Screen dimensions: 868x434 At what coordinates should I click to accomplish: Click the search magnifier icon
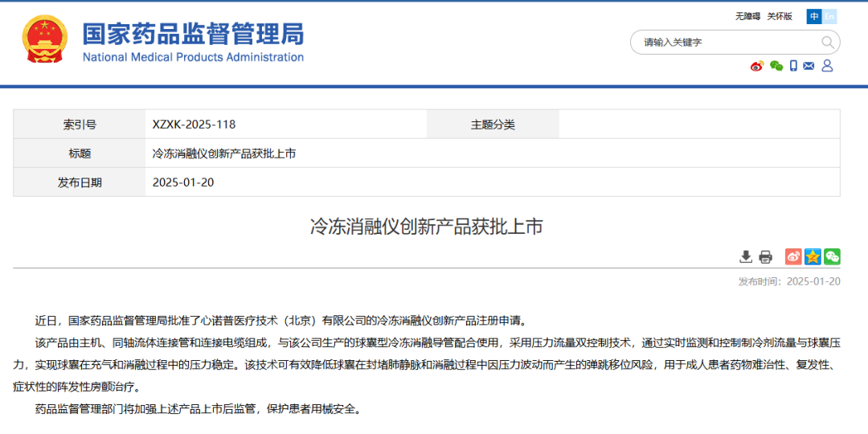(x=828, y=42)
